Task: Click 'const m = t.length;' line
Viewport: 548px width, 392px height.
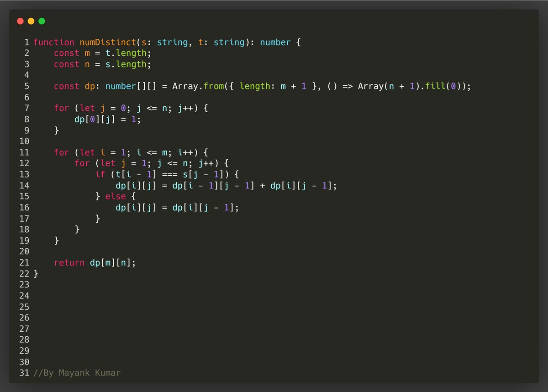Action: click(x=102, y=53)
